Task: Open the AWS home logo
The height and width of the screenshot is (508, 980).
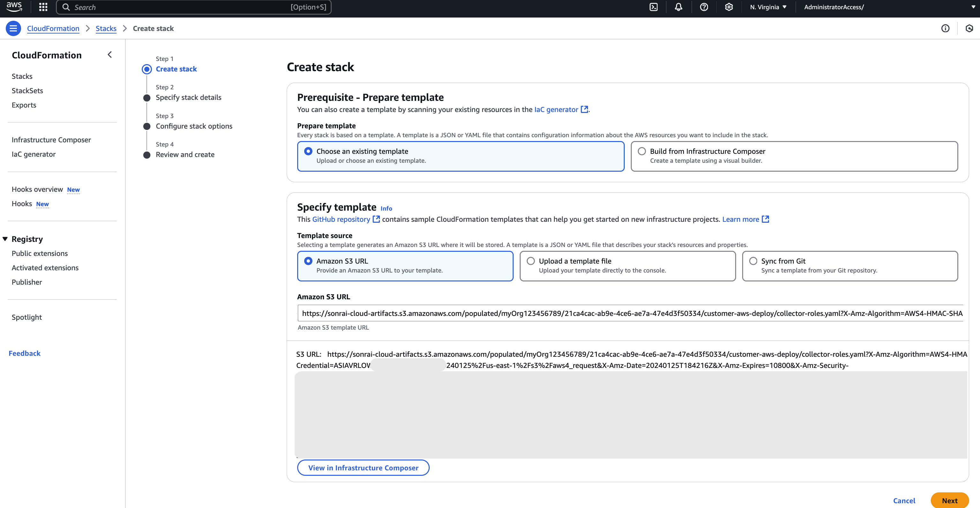Action: (14, 7)
